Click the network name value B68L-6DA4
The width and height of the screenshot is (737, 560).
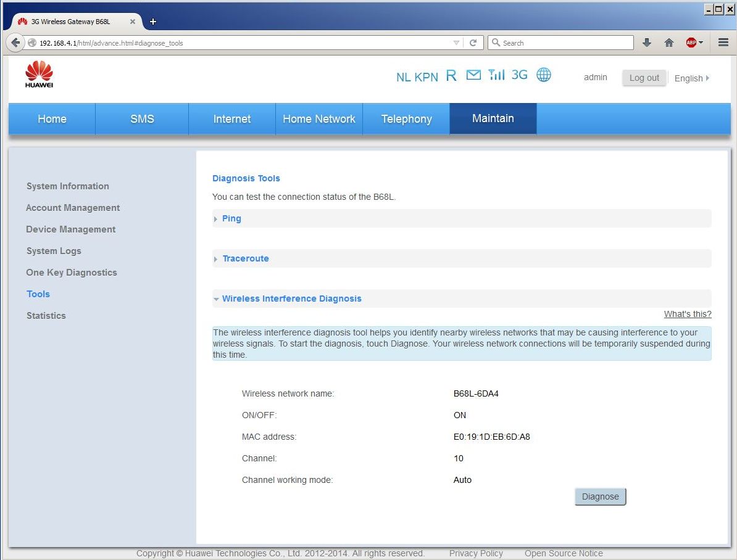click(476, 393)
